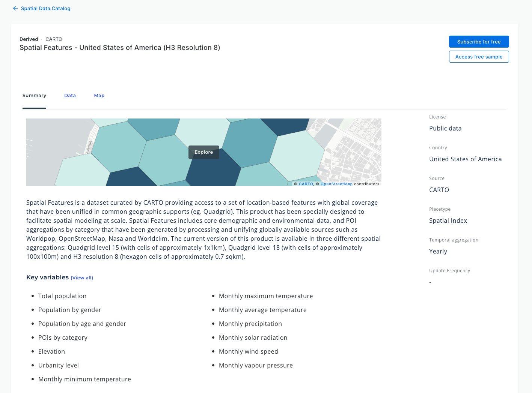Return to the Spatial Data Catalog
The image size is (532, 393).
pos(45,8)
